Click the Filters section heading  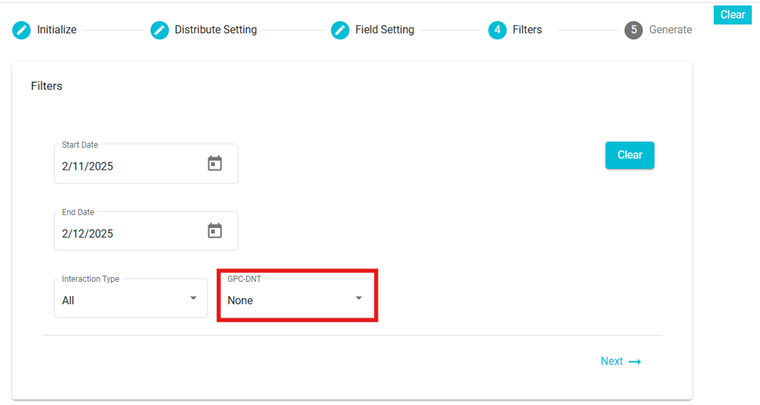pos(47,86)
